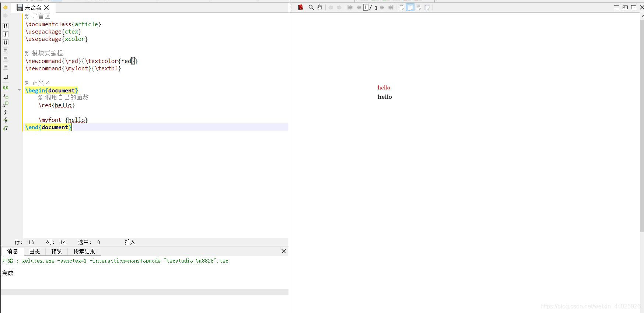
Task: Click the \end{document} line
Action: [x=48, y=127]
